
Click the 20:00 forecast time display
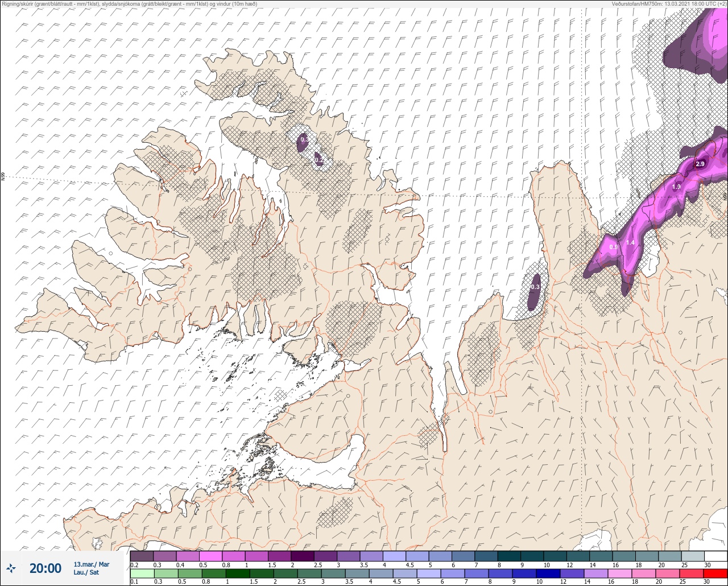45,568
